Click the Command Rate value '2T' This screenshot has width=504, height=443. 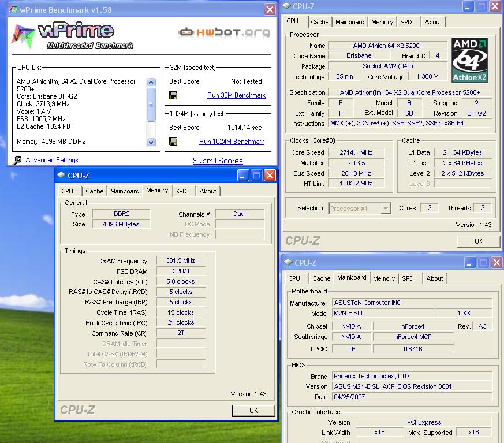[x=181, y=333]
